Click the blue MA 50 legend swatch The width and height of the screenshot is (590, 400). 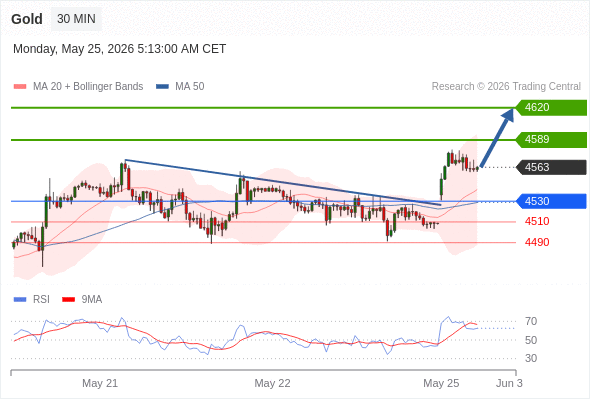[x=163, y=87]
